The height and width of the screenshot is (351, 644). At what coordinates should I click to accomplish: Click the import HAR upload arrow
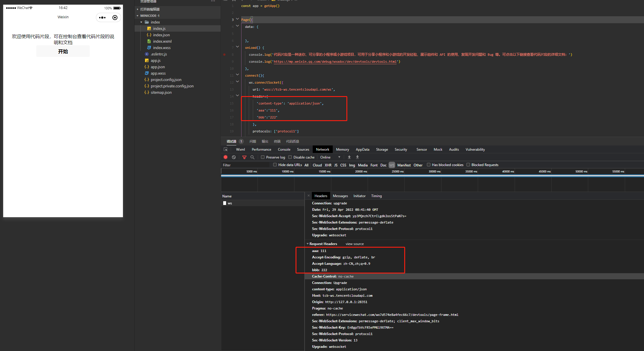point(349,157)
